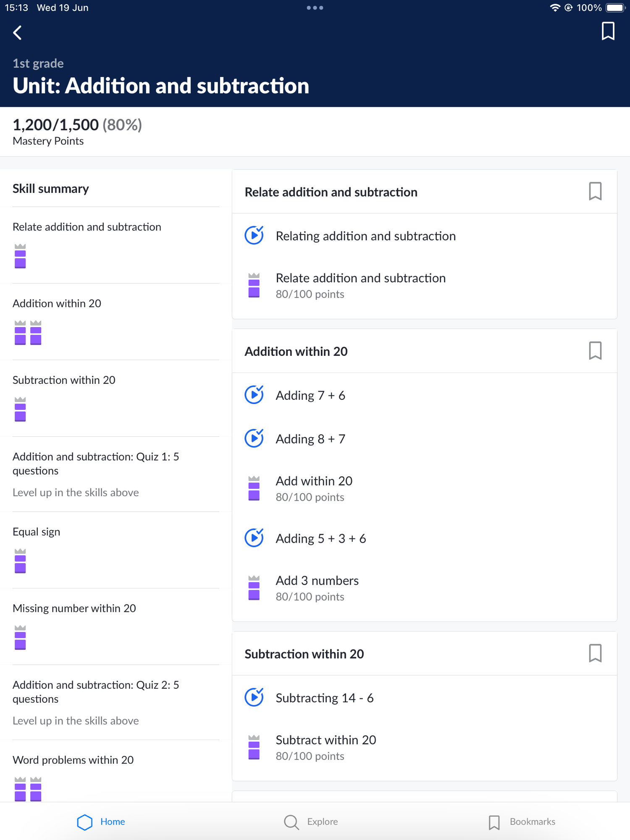This screenshot has height=840, width=630.
Task: Switch to the Explore tab
Action: [x=311, y=822]
